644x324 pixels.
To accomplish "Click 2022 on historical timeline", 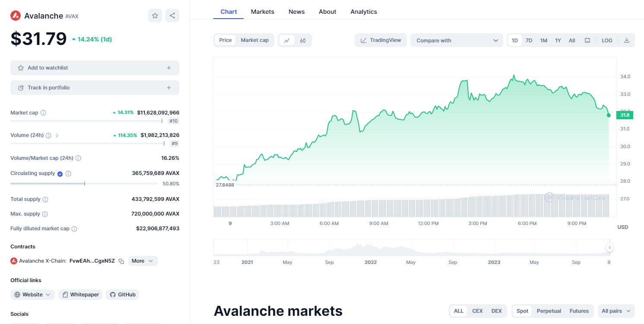I will (371, 262).
